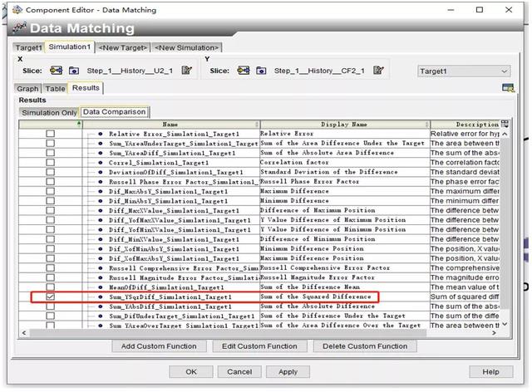Click the X slice data source icon

coord(57,71)
